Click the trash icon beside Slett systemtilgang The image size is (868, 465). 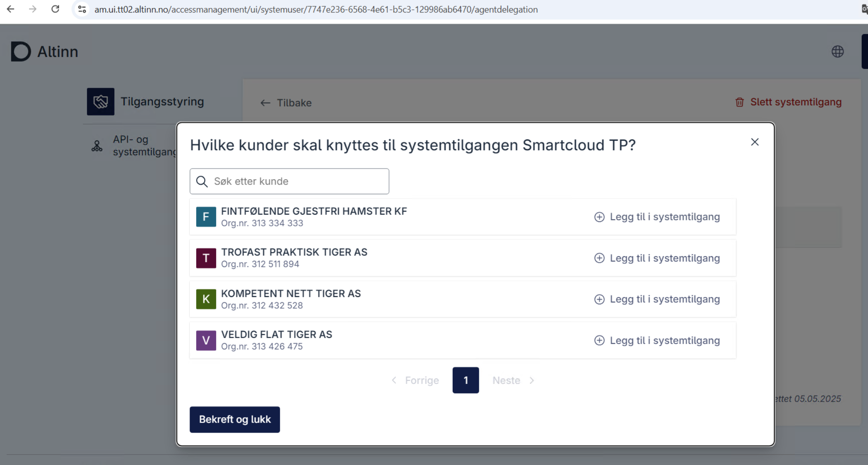click(740, 102)
